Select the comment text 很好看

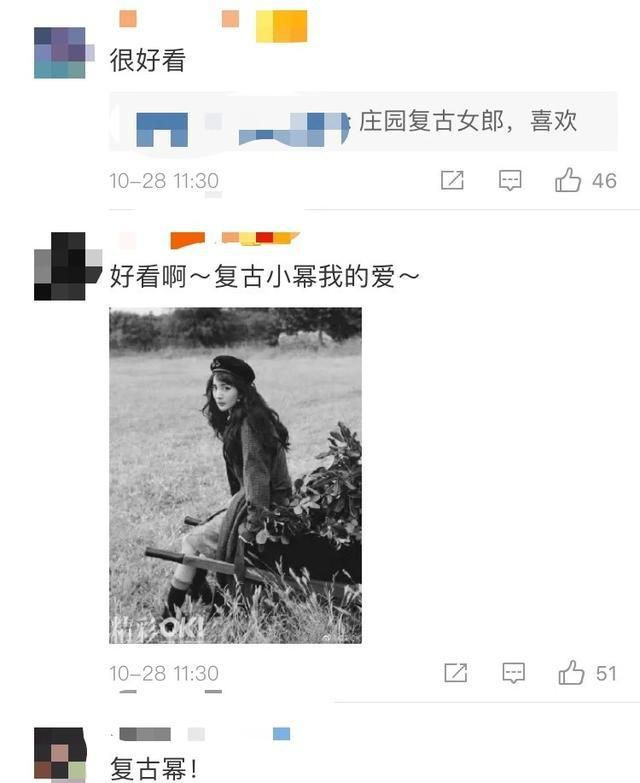(x=148, y=60)
